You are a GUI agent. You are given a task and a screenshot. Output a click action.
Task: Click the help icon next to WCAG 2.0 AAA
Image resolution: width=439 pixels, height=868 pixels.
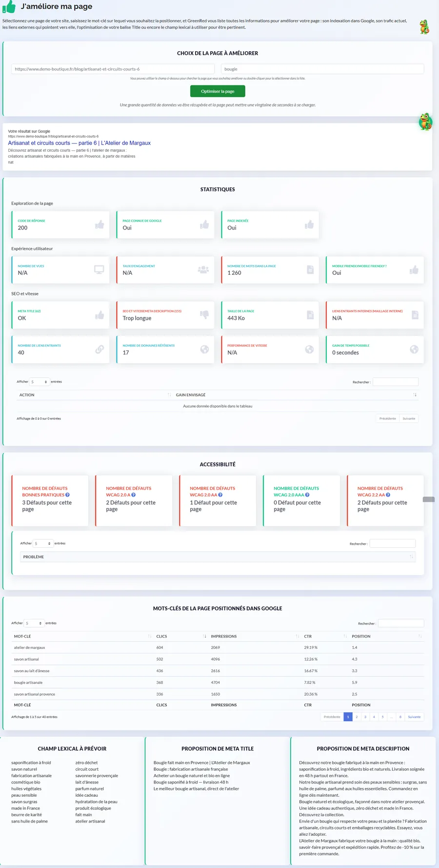click(307, 495)
